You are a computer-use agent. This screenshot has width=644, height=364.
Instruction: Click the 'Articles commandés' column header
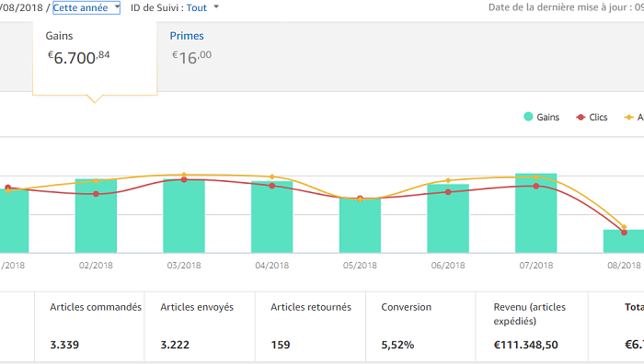click(x=96, y=307)
